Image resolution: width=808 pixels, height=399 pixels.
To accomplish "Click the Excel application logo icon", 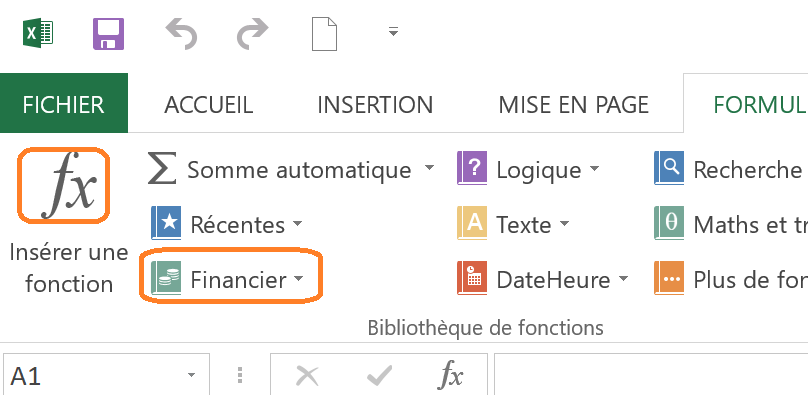I will (38, 34).
